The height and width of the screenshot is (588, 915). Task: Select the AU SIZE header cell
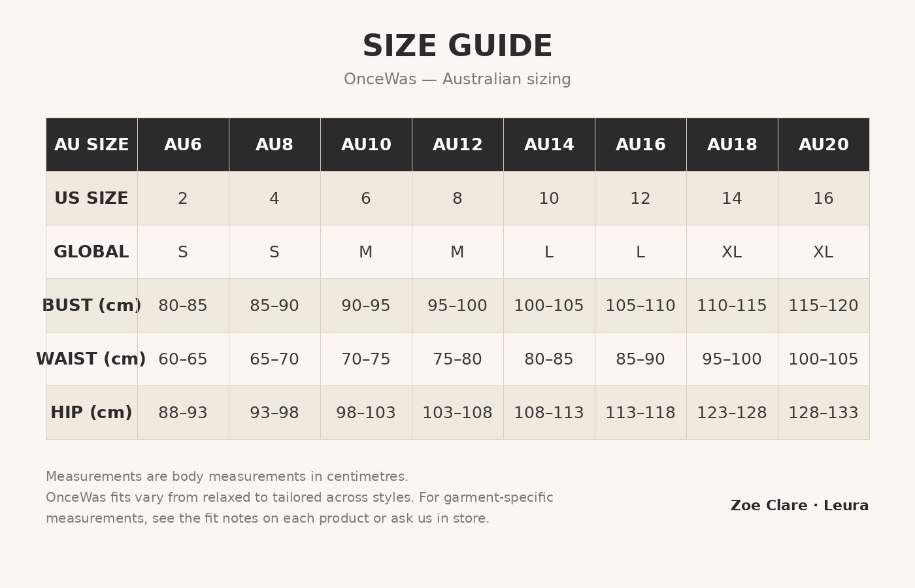[91, 145]
